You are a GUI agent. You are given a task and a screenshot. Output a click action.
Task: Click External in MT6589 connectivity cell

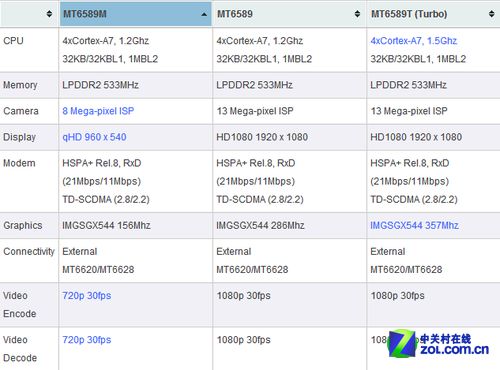[x=234, y=251]
